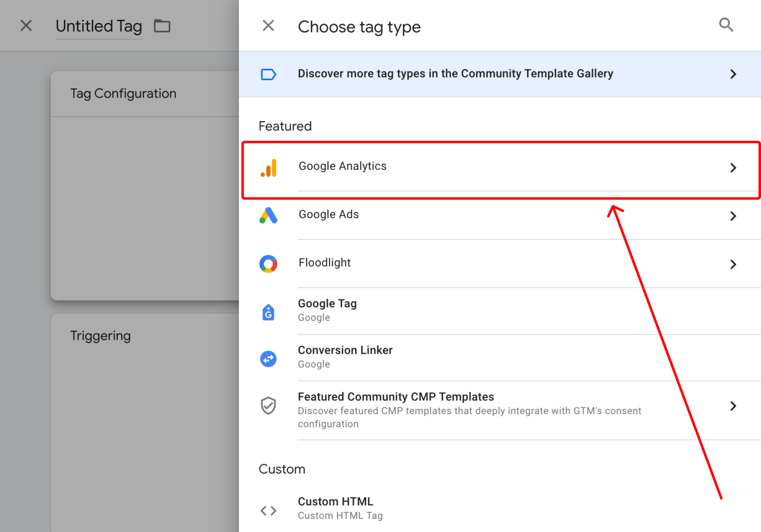Expand Google Analytics tag types chevron
The image size is (761, 532).
click(x=733, y=168)
